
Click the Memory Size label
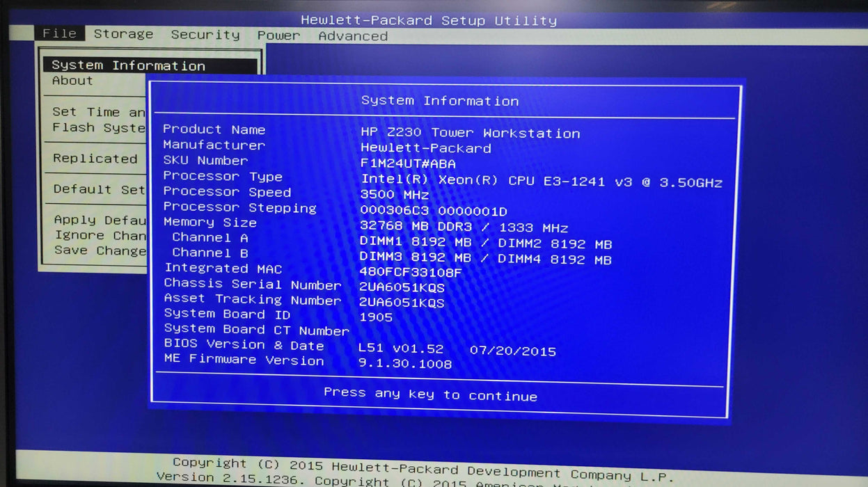pyautogui.click(x=210, y=223)
